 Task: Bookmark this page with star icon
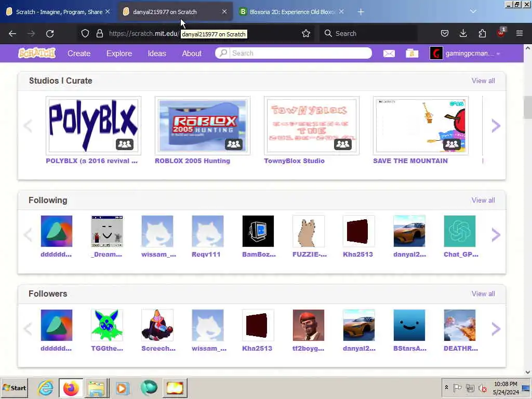coord(306,33)
